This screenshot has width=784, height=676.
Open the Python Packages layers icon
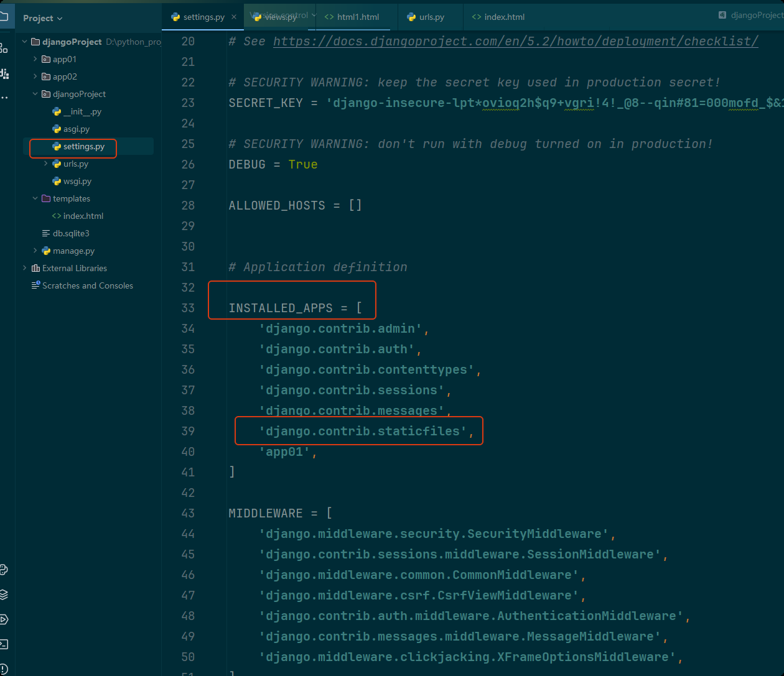3,595
